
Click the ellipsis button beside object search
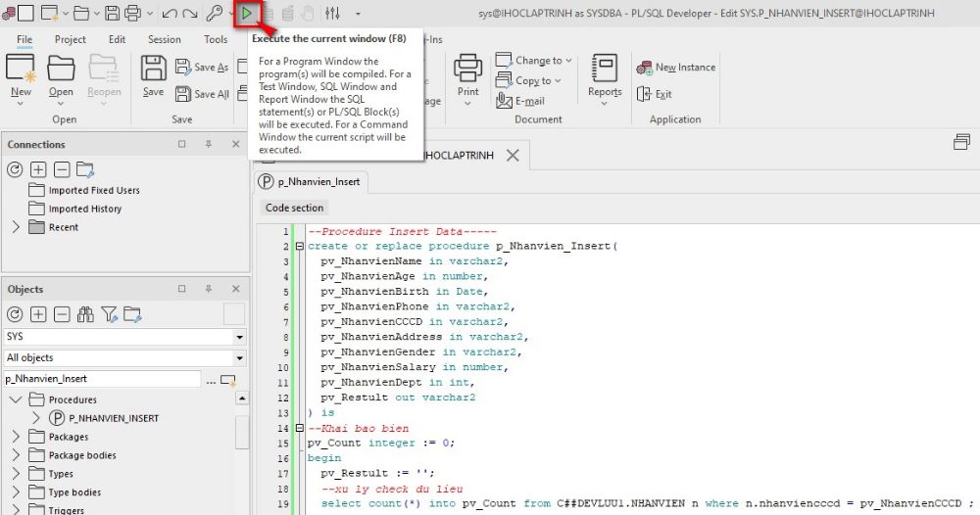tap(211, 380)
